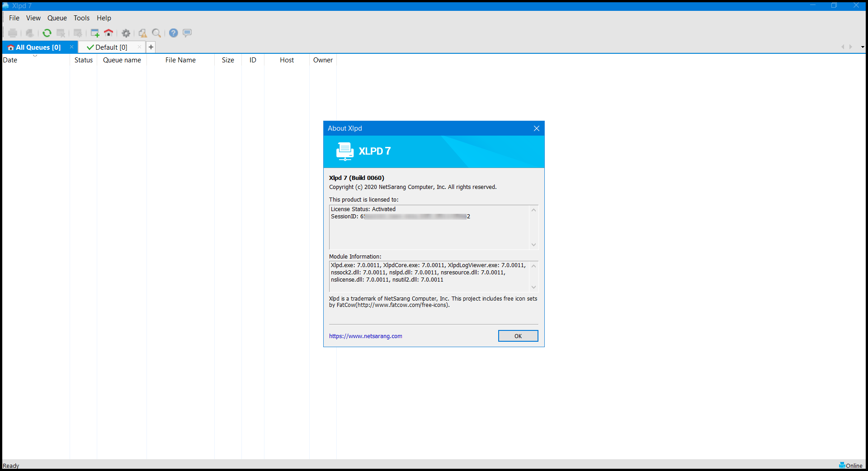868x471 pixels.
Task: Click the Module Information scroll down arrow
Action: [x=534, y=287]
